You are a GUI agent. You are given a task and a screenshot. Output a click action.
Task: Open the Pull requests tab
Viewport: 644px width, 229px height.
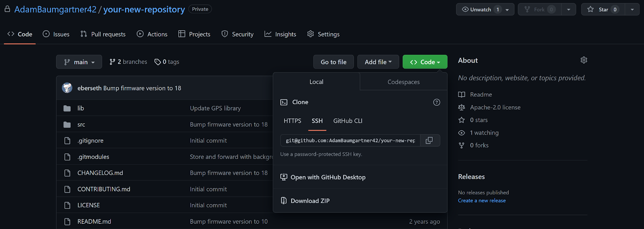[x=103, y=34]
